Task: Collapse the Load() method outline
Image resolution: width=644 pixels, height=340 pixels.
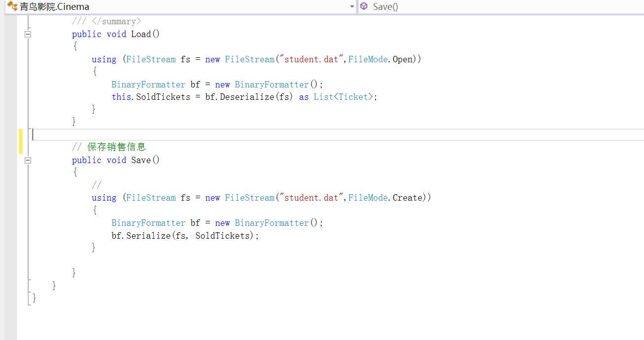Action: point(28,34)
